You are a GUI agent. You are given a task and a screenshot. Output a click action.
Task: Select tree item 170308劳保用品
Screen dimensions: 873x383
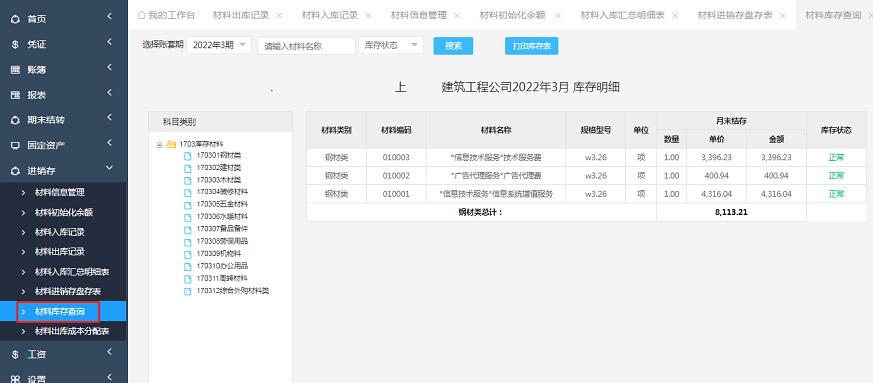click(222, 241)
